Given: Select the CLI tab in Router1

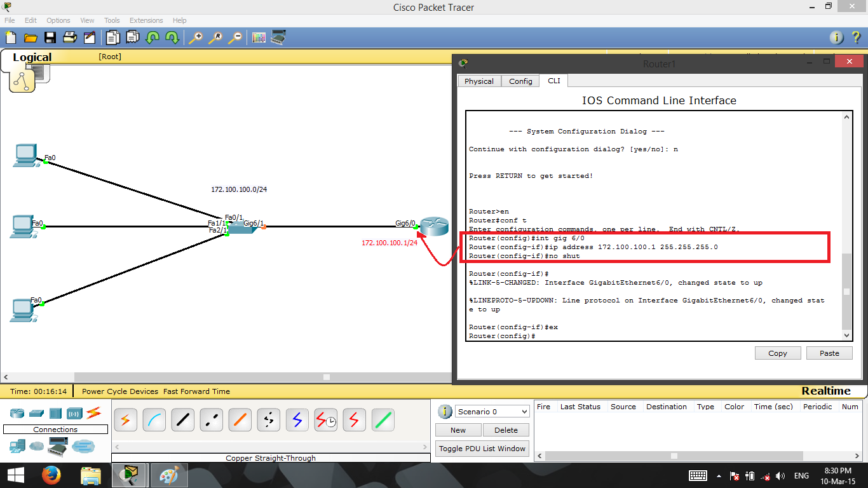Looking at the screenshot, I should pyautogui.click(x=554, y=81).
